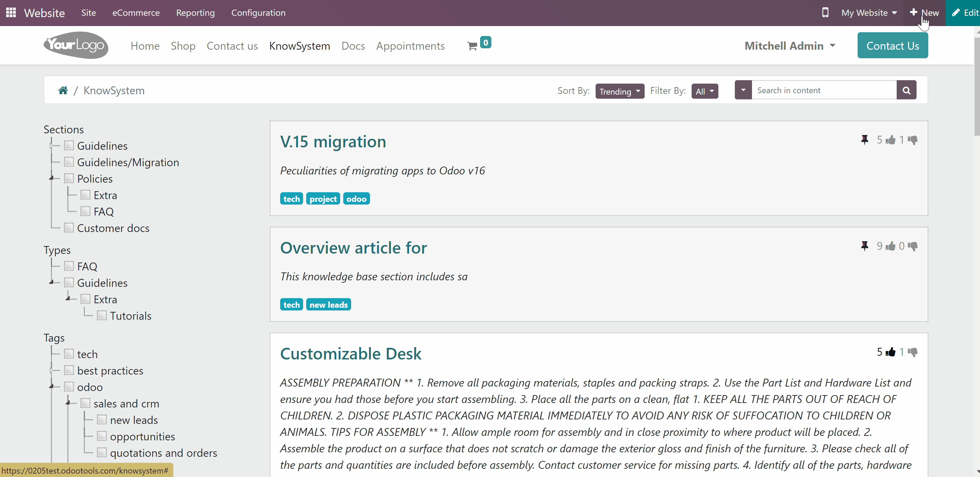Image resolution: width=980 pixels, height=477 pixels.
Task: Expand the best practices tag node
Action: pos(51,370)
